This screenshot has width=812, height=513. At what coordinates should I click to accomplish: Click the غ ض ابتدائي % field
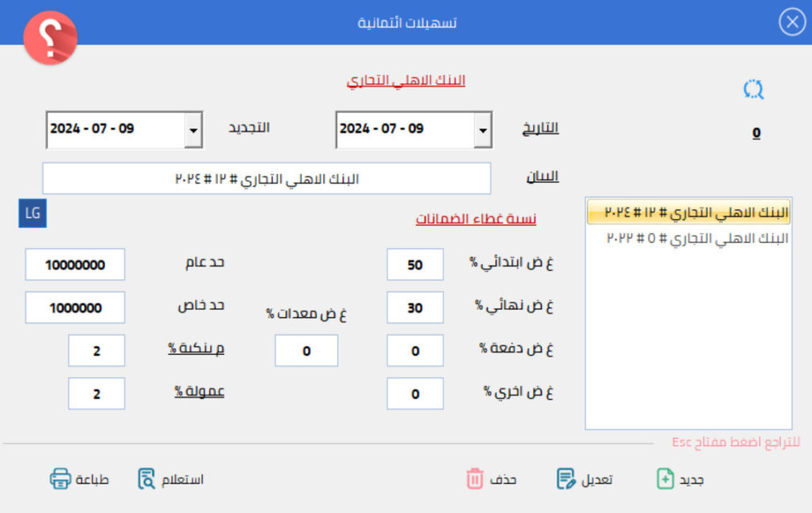point(415,265)
